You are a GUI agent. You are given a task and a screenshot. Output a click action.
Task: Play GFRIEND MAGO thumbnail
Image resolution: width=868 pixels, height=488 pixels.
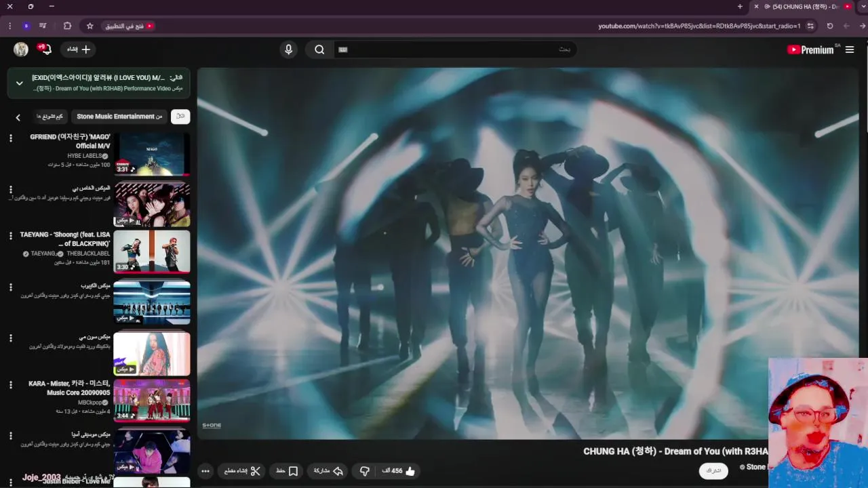tap(152, 155)
